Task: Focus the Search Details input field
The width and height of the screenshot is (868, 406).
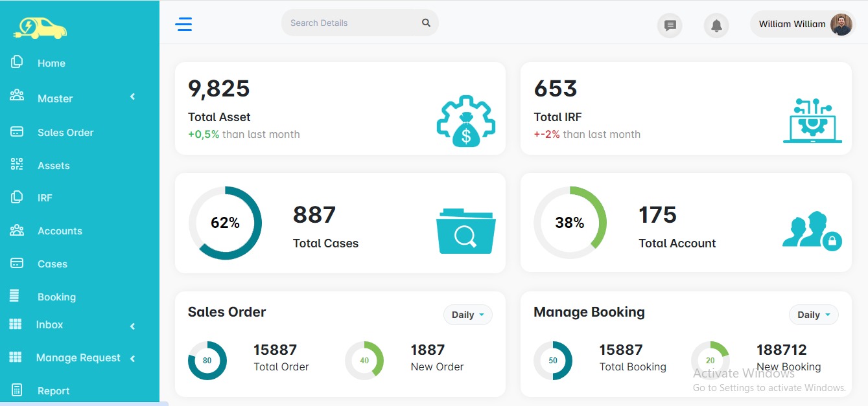Action: [350, 23]
